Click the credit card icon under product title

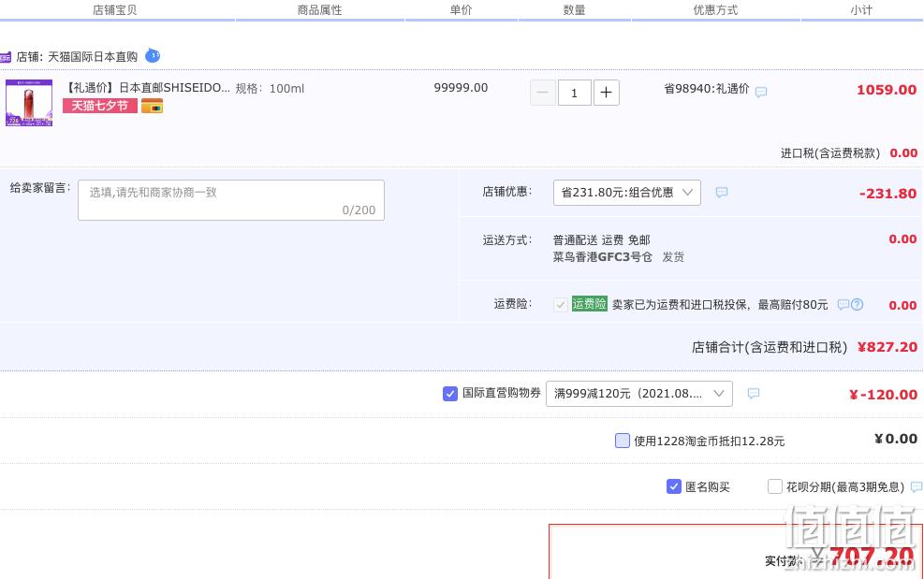[x=152, y=107]
